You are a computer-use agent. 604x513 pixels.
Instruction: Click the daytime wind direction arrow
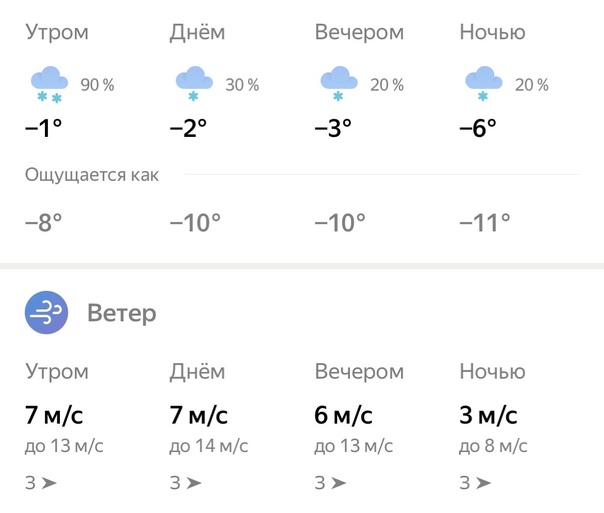194,483
